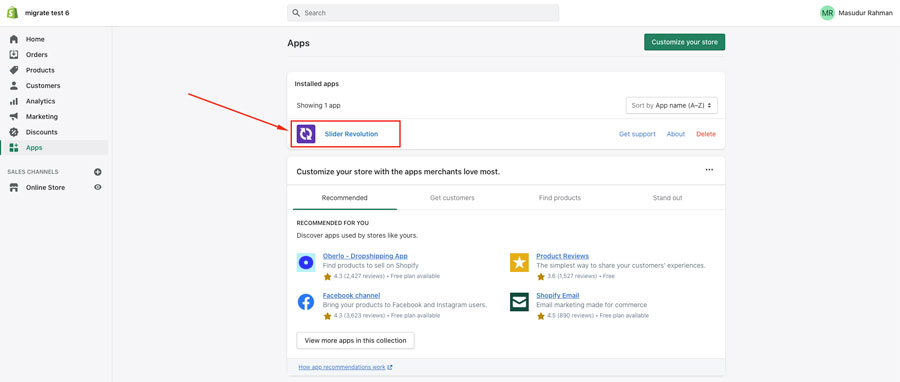Click the Shopify bag logo
The image size is (900, 382).
pos(12,13)
